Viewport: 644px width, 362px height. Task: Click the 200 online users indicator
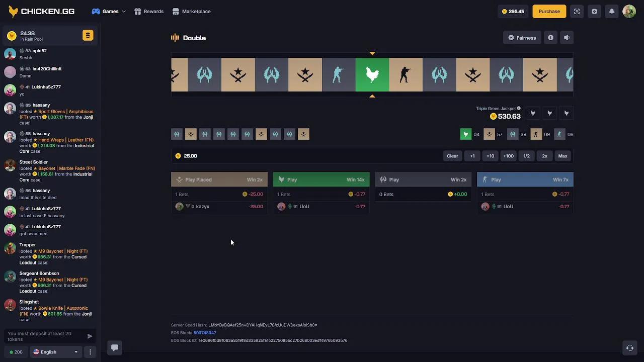click(16, 352)
